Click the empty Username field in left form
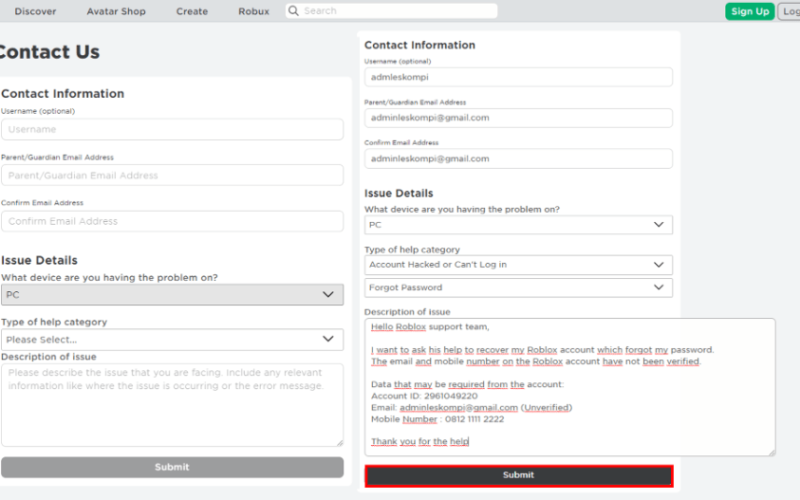The width and height of the screenshot is (800, 500). pos(172,130)
